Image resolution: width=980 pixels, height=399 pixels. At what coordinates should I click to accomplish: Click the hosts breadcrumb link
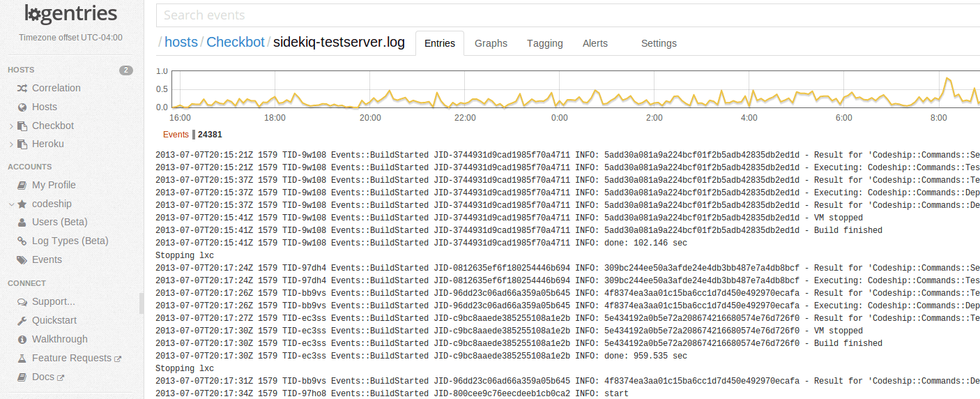[x=181, y=42]
